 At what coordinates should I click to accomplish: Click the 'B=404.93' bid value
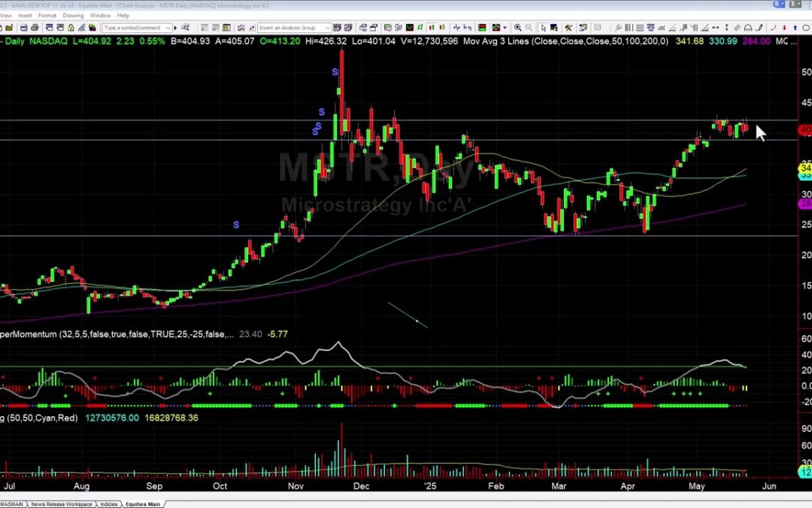coord(190,41)
